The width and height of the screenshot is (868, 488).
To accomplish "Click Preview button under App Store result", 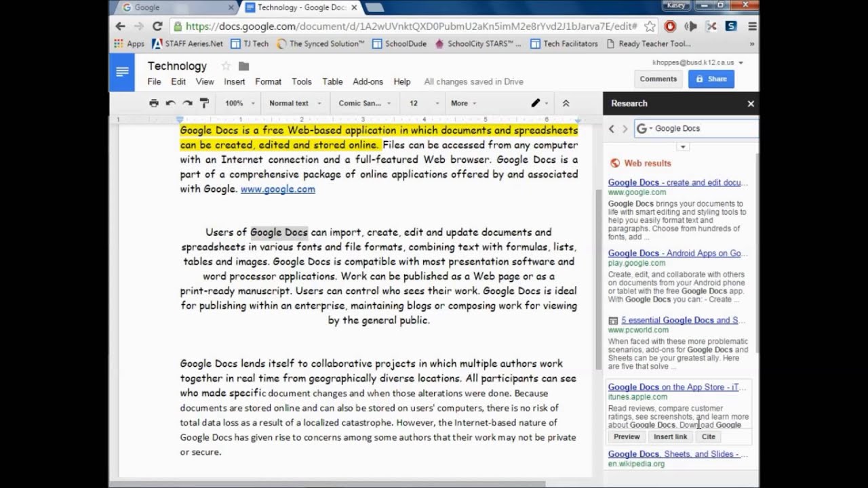I will click(x=627, y=437).
